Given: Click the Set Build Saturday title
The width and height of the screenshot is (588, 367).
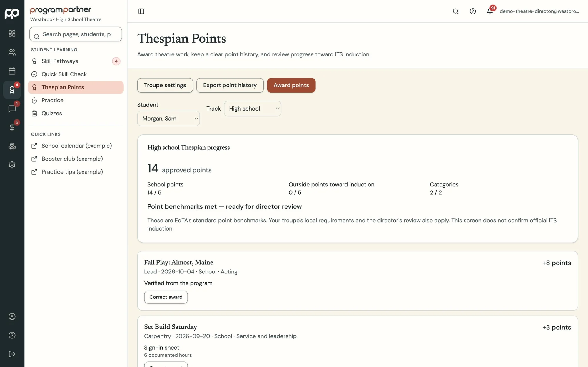Looking at the screenshot, I should pos(170,327).
